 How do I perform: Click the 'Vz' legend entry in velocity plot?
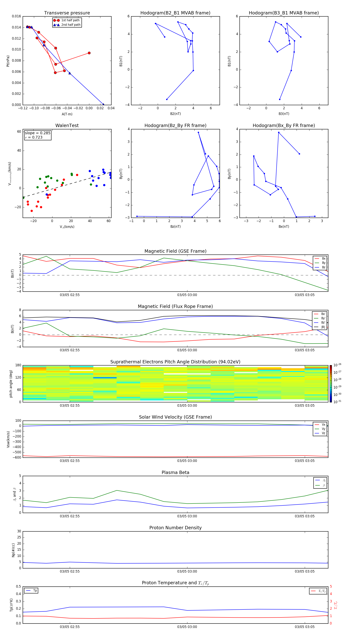point(320,433)
